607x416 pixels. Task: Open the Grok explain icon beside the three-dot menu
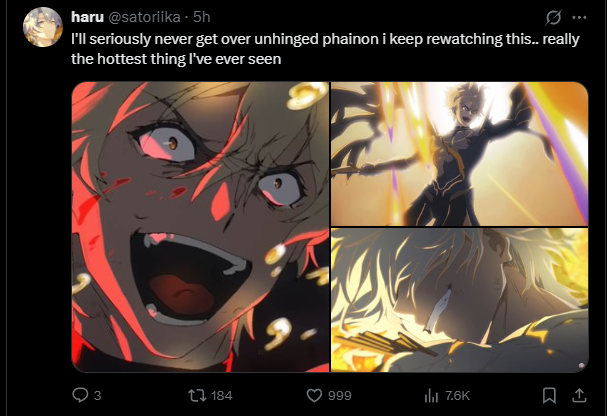point(553,17)
